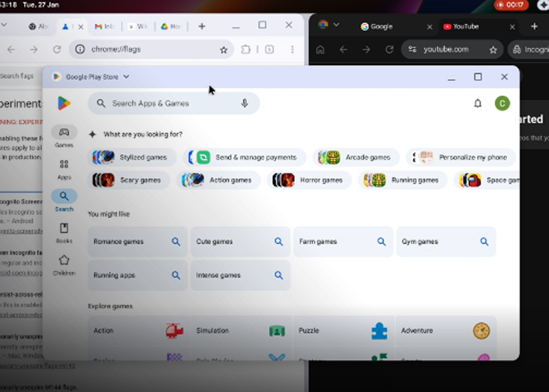549x392 pixels.
Task: Select Scary games suggestion chip
Action: tap(129, 180)
